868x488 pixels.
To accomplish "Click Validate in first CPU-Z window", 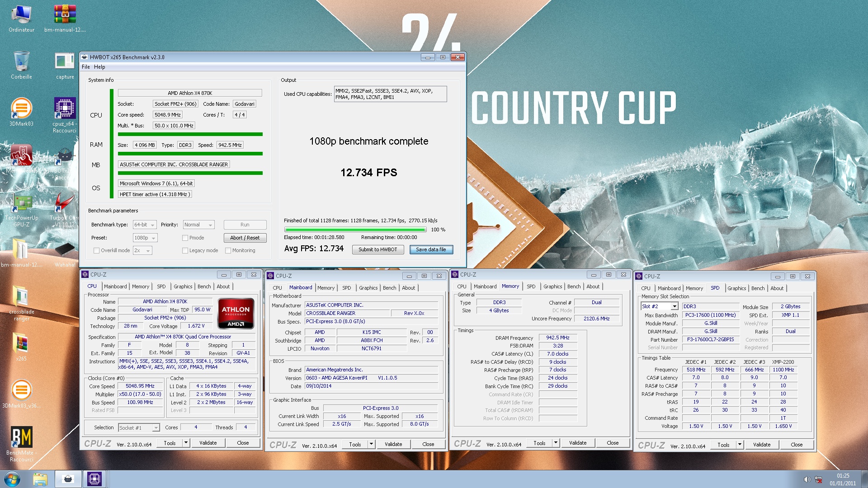I will [208, 443].
